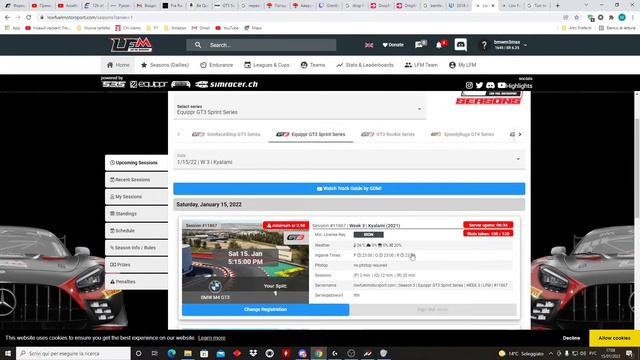Click the Learn more cookies link
The height and width of the screenshot is (360, 640).
pos(211,338)
